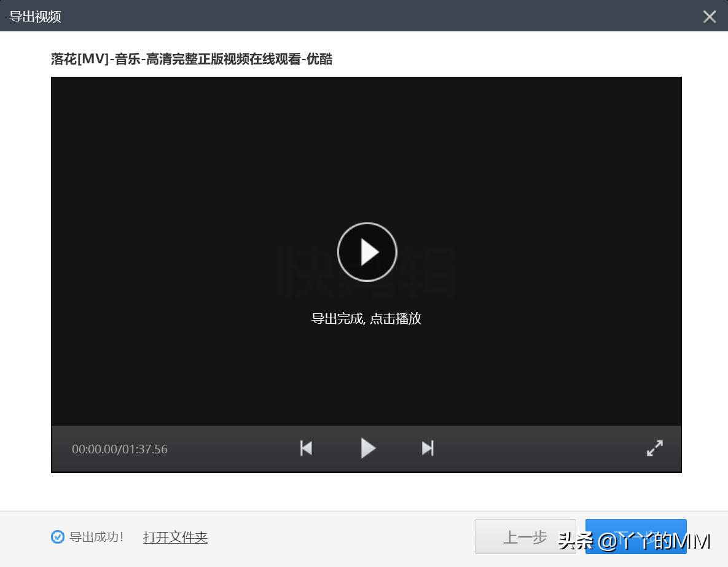Activate the skip-to-end icon in playback controls
Viewport: 728px width, 567px height.
pos(428,448)
